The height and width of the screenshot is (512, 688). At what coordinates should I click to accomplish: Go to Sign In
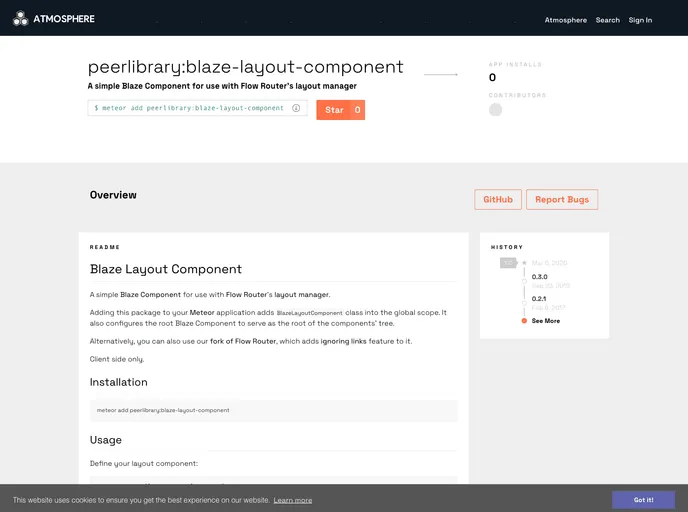pyautogui.click(x=640, y=20)
